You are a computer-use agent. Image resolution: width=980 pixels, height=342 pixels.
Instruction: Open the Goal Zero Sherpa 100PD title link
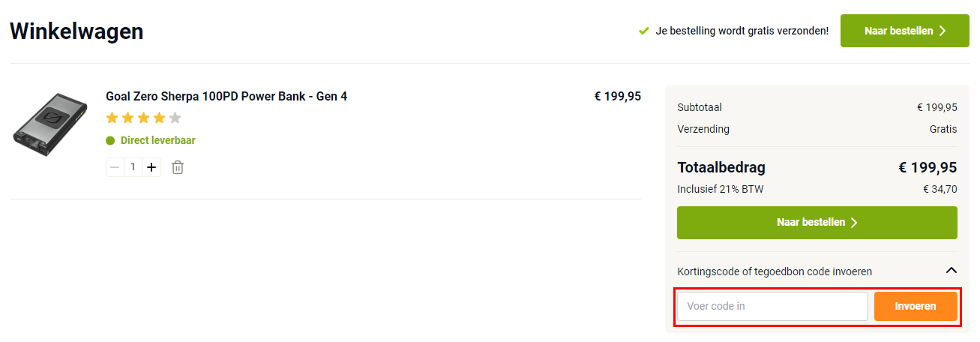226,96
